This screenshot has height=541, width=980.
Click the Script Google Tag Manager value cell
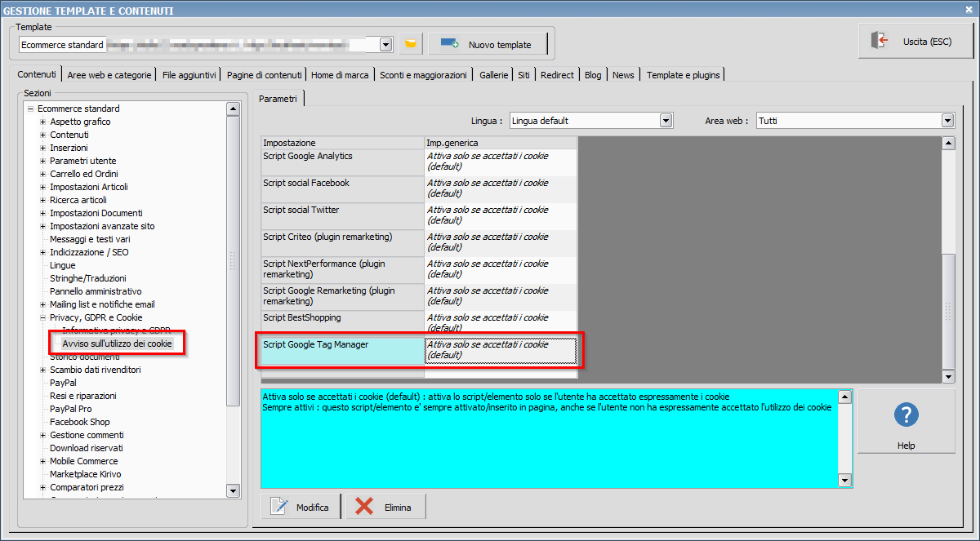point(501,351)
